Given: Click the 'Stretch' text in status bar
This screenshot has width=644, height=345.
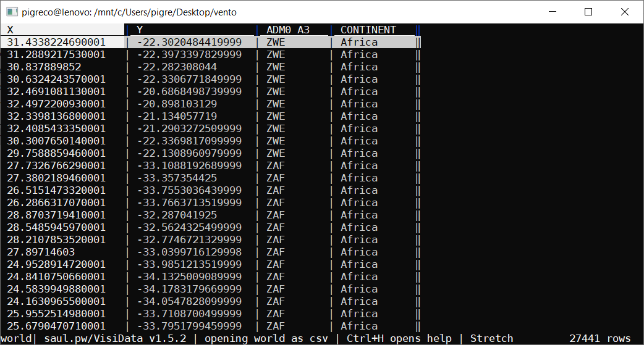Looking at the screenshot, I should click(x=491, y=338).
